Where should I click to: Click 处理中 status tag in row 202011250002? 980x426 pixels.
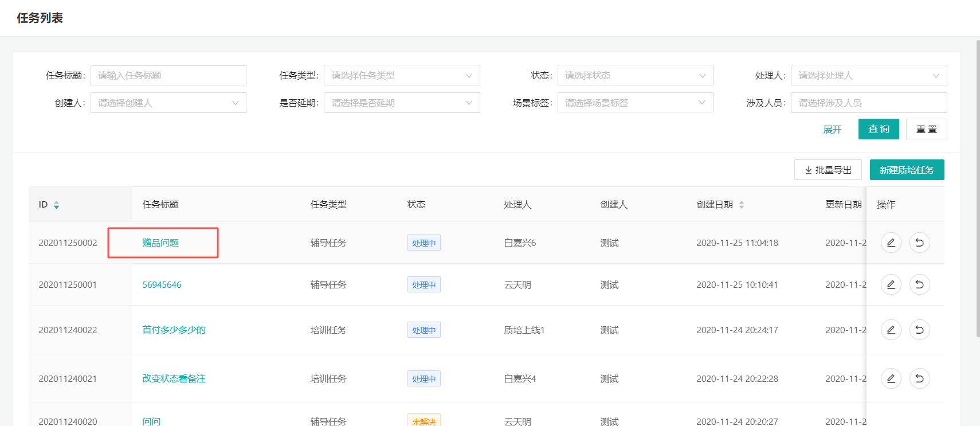[x=424, y=243]
